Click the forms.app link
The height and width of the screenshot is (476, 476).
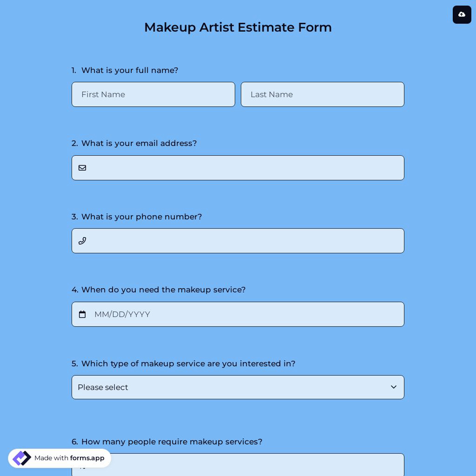click(87, 458)
